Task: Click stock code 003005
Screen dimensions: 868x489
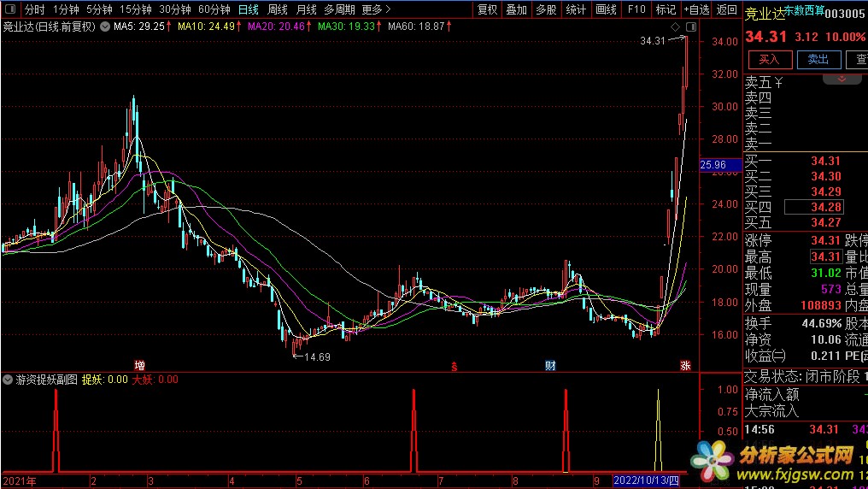Action: (844, 15)
